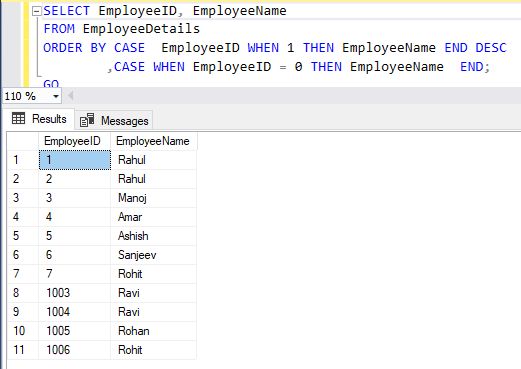Switch to the Results tab
This screenshot has width=521, height=369.
point(39,119)
